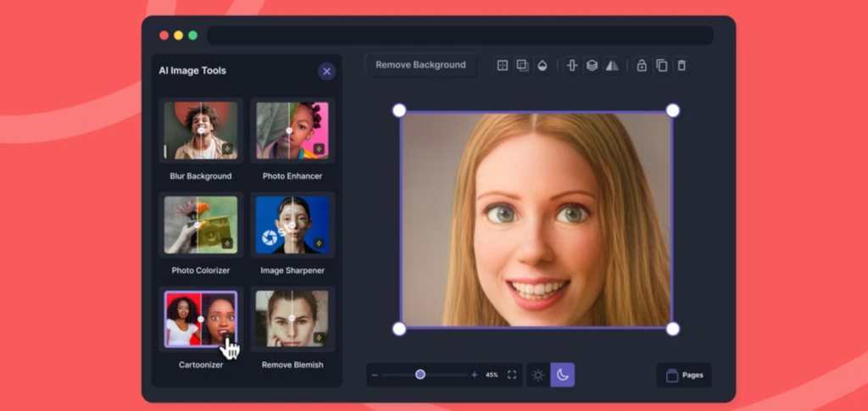Viewport: 868px width, 411px height.
Task: Click the 45% zoom value
Action: coord(492,375)
